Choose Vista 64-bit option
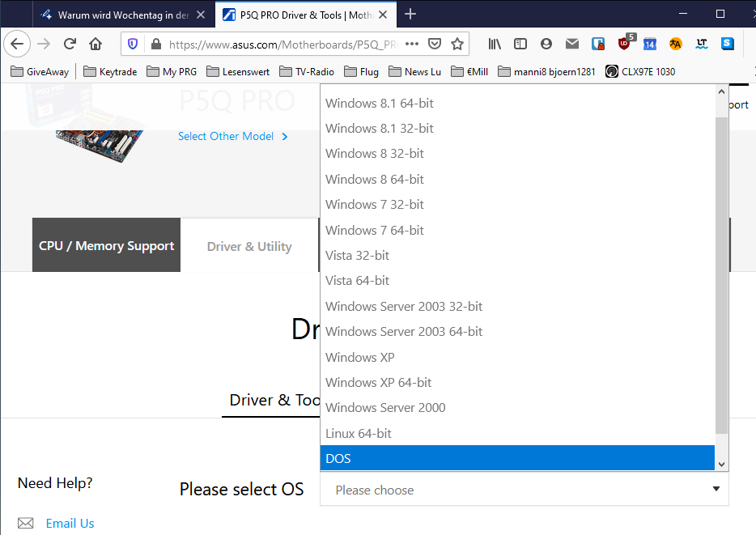The height and width of the screenshot is (535, 756). click(x=517, y=281)
